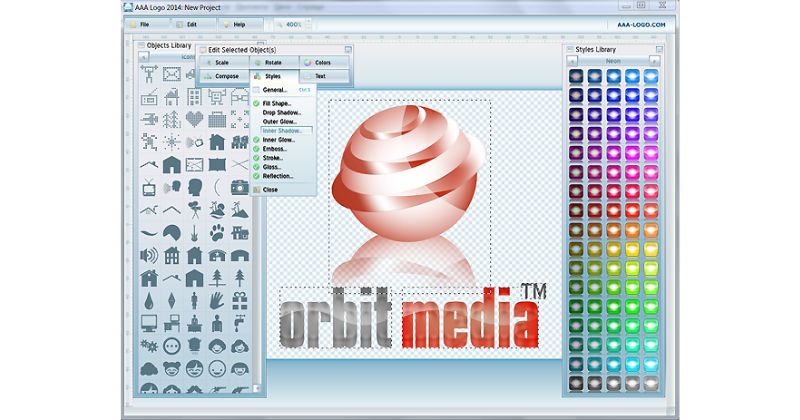This screenshot has height=420, width=800.
Task: Choose the pixelated weightlifter icon
Action: click(x=149, y=74)
